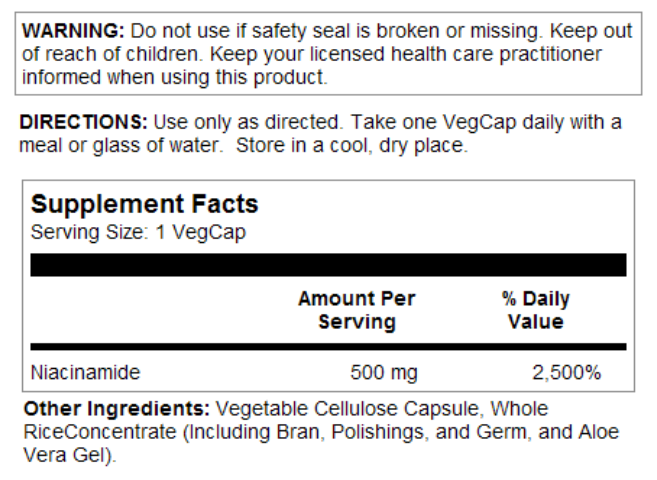Click the 500 mg amount value
657x480 pixels.
(x=383, y=374)
